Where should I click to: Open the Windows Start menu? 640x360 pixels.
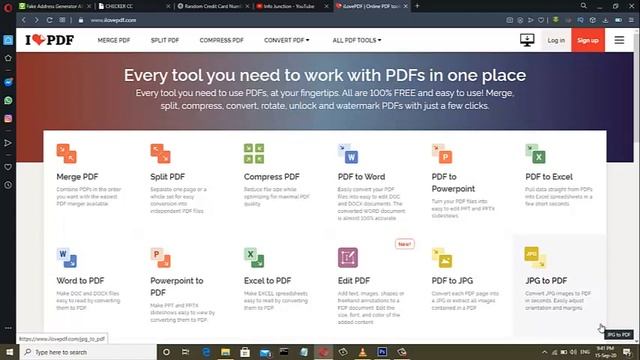[9, 352]
